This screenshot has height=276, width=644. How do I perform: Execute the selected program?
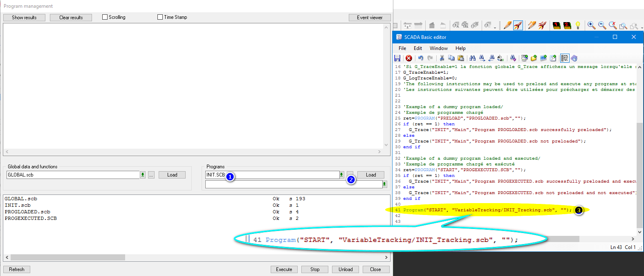coord(284,269)
